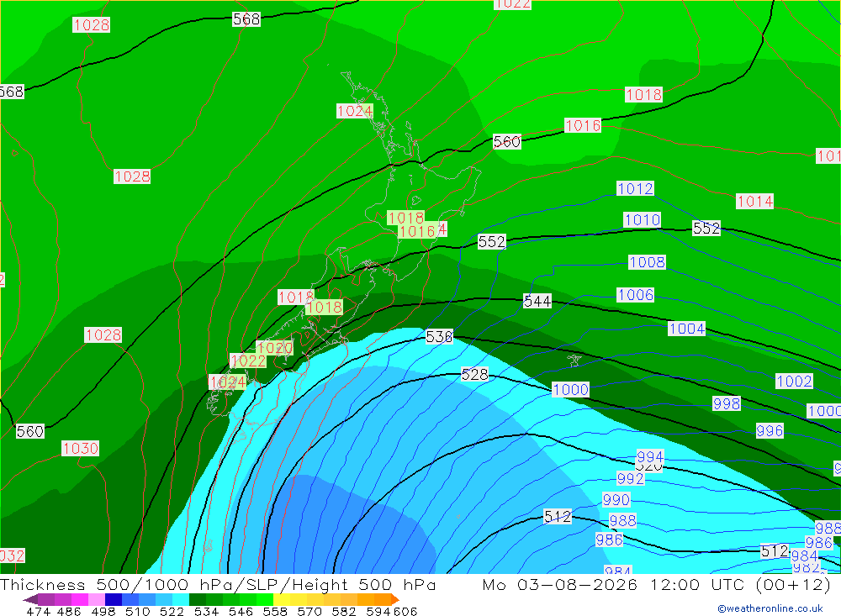Click the '582' legend scale value
The height and width of the screenshot is (616, 841).
coord(344,611)
